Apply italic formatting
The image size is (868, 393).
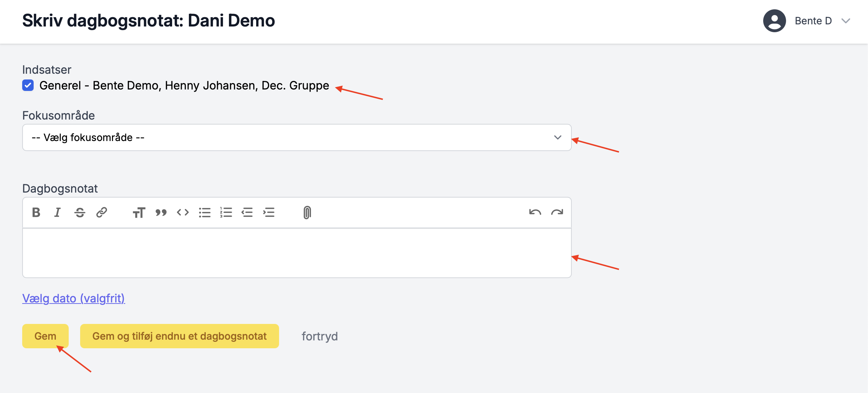tap(58, 213)
